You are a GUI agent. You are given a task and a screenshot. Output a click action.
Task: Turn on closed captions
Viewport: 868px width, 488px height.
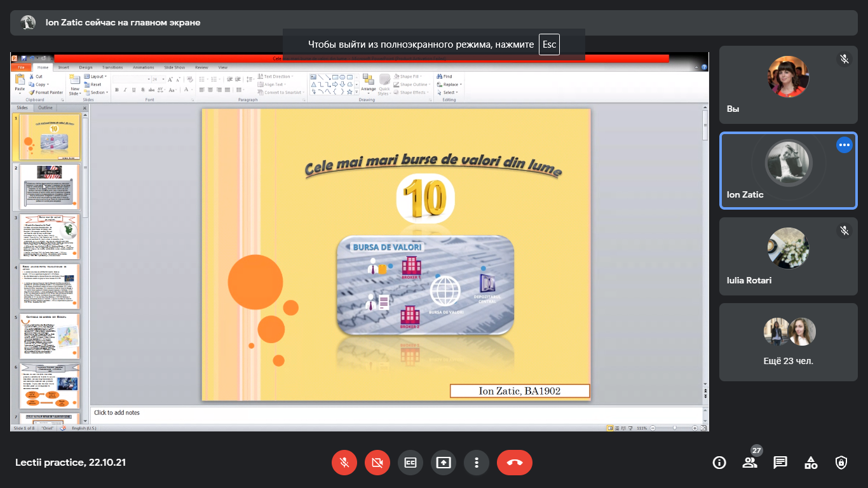tap(410, 463)
